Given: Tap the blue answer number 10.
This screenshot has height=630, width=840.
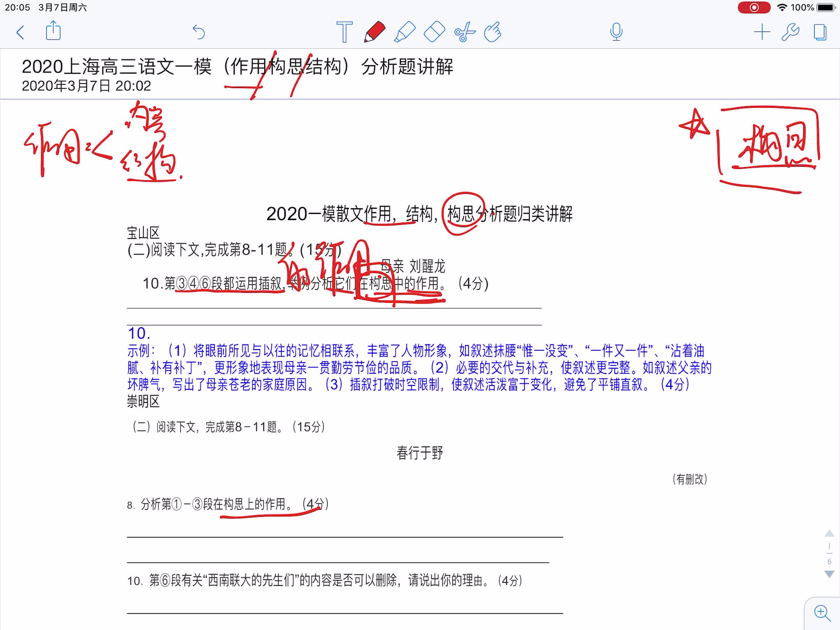Looking at the screenshot, I should point(139,333).
